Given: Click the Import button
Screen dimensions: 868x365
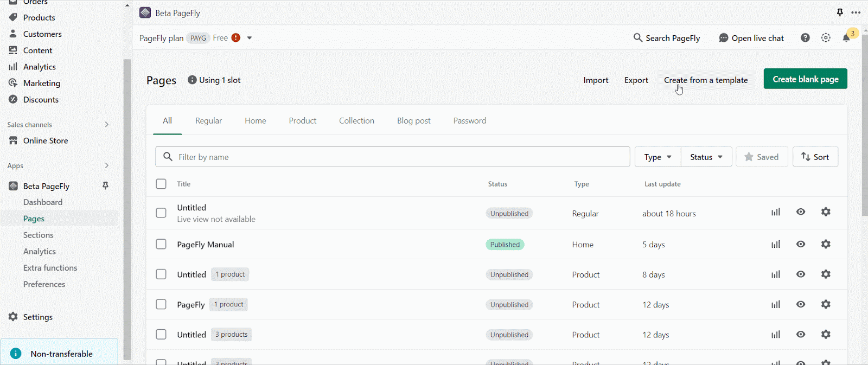Looking at the screenshot, I should 596,80.
